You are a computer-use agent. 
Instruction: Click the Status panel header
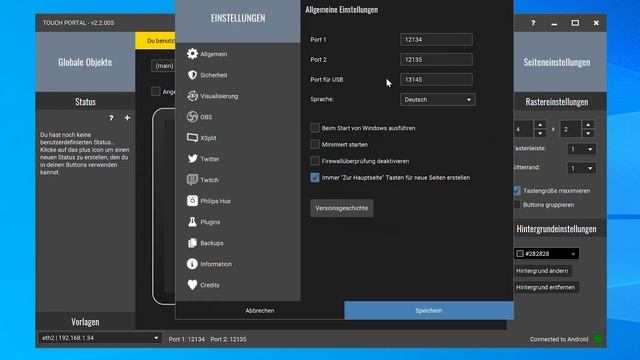pyautogui.click(x=85, y=102)
